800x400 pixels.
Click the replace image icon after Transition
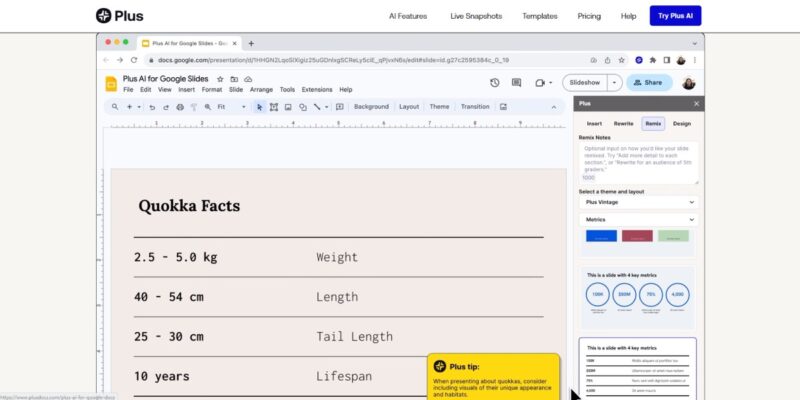[x=504, y=107]
